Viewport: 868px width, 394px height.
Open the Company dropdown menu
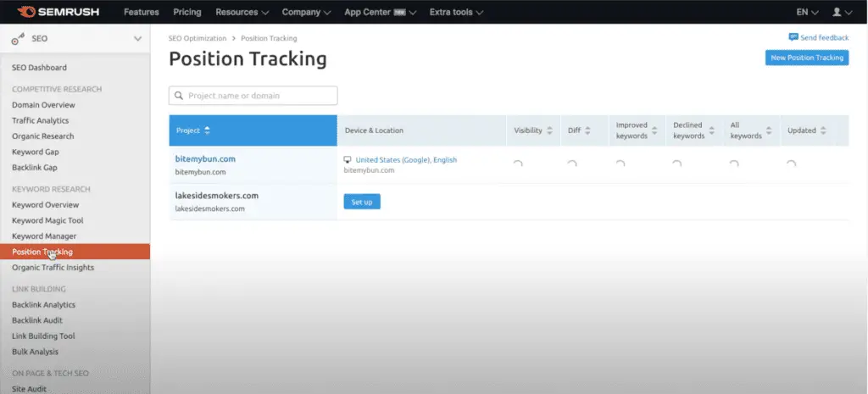point(306,12)
